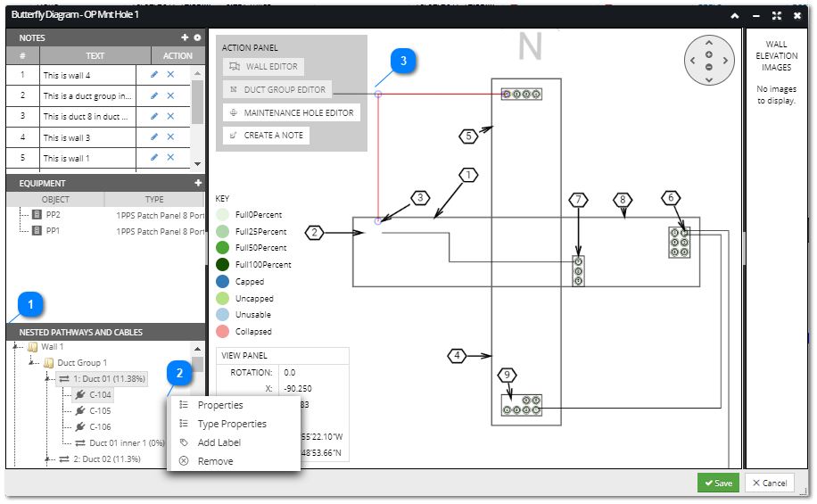Click hexagon callout 9 on diagram
The height and width of the screenshot is (504, 817).
tap(507, 375)
